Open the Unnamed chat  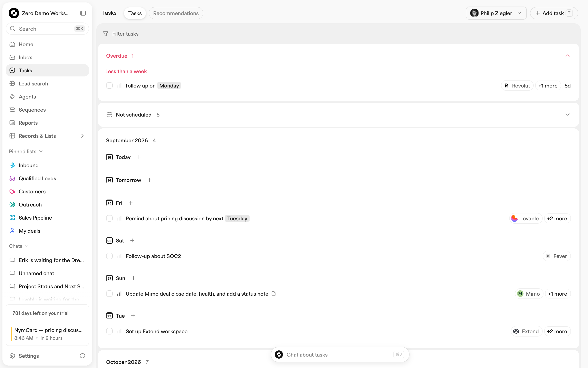(47, 273)
